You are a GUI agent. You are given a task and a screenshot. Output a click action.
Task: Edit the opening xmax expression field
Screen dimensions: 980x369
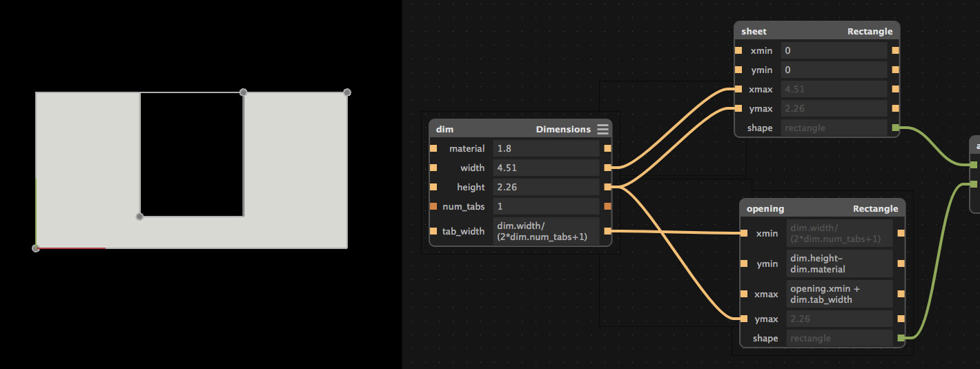(840, 294)
